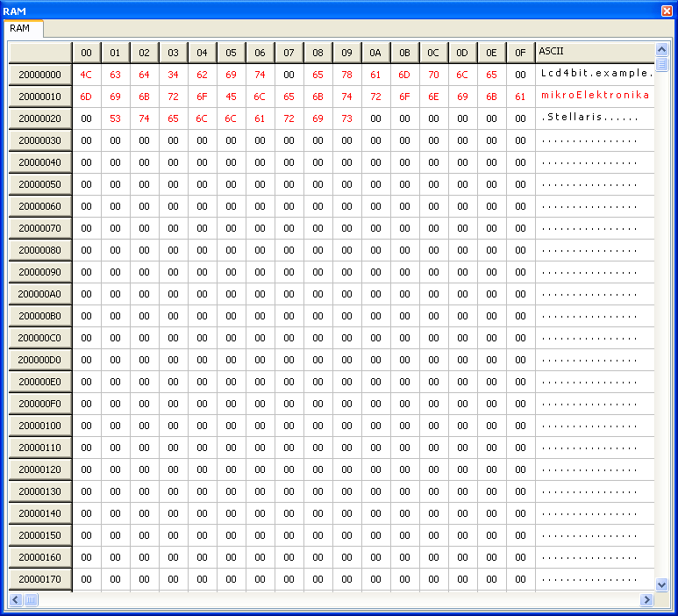678x616 pixels.
Task: Click the 53 cell in row 20000020
Action: [x=115, y=119]
